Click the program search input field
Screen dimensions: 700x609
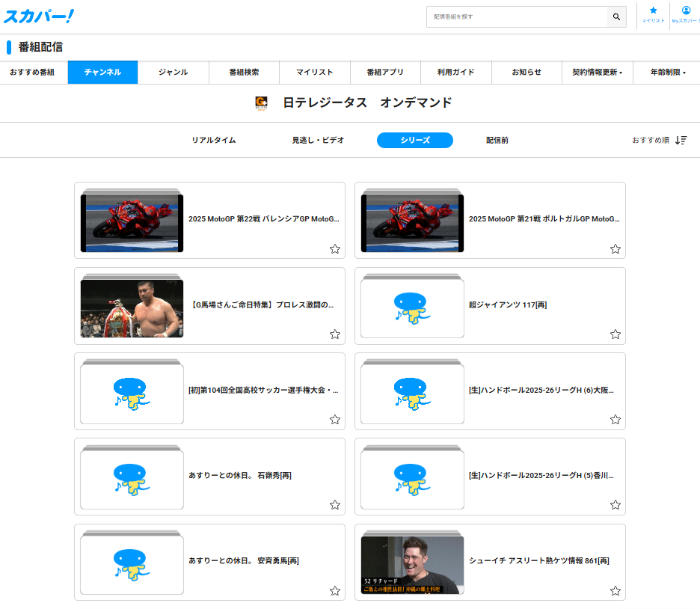[x=516, y=16]
